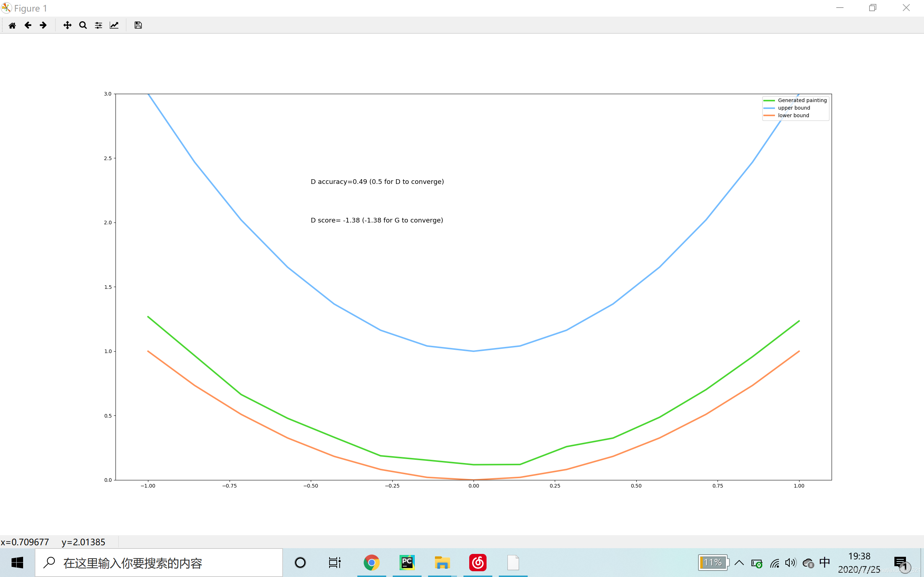The height and width of the screenshot is (577, 924).
Task: Expand the system tray hidden icons chevron
Action: (x=739, y=563)
